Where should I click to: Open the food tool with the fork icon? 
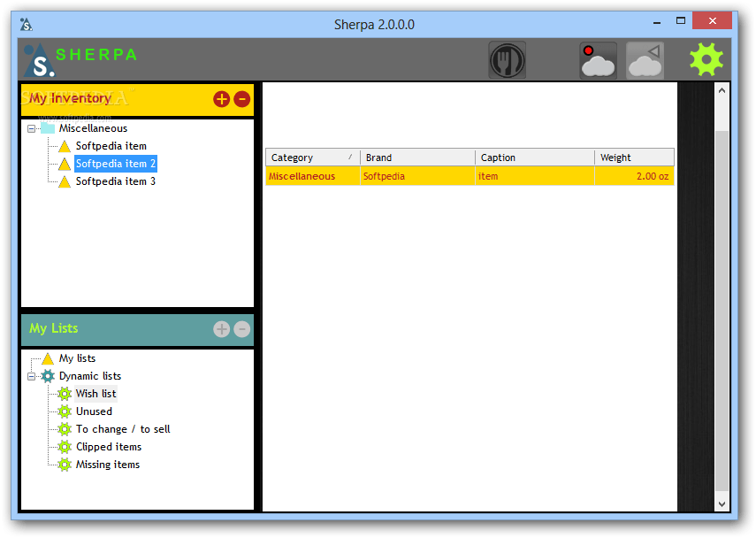point(507,59)
